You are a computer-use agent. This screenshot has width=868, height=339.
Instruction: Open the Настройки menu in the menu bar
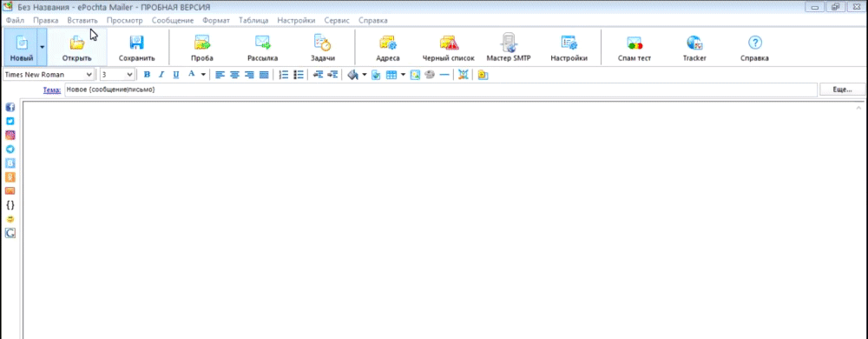click(296, 21)
